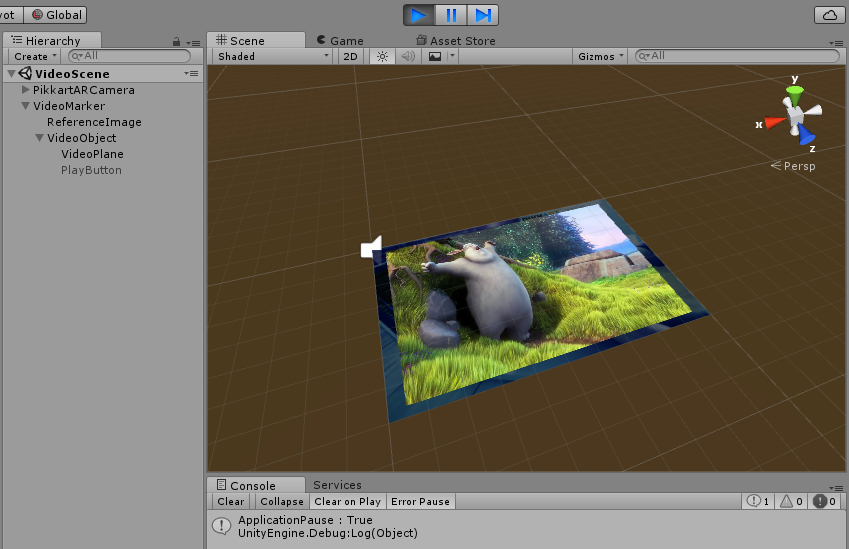Viewport: 849px width, 549px height.
Task: Toggle warning messages count filter
Action: (x=791, y=501)
